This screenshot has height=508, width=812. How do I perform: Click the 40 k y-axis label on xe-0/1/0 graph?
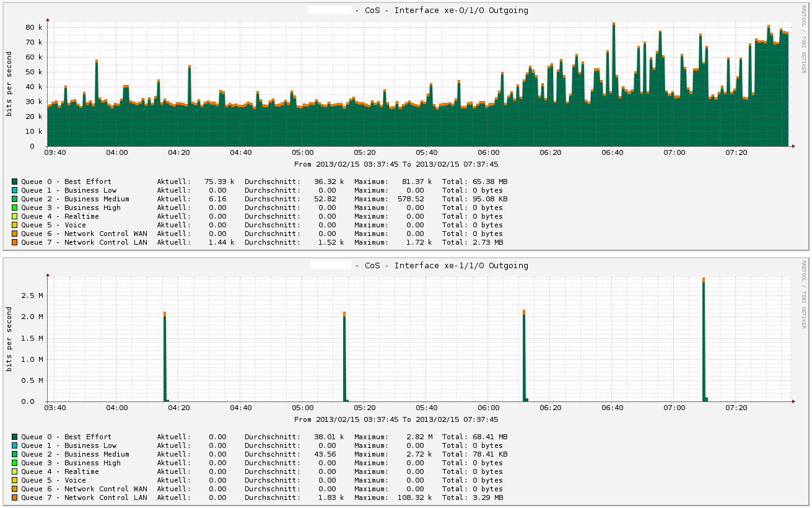[x=33, y=87]
